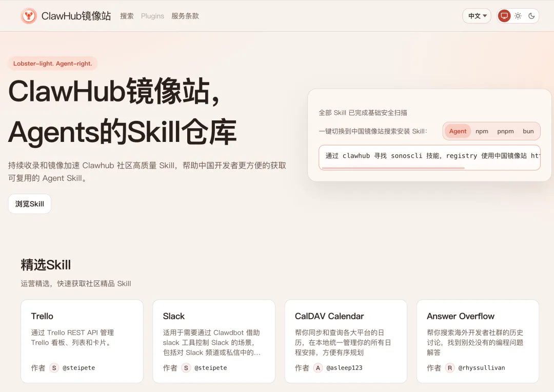This screenshot has width=554, height=392.
Task: Open the Answer Overflow skill card
Action: pyautogui.click(x=478, y=341)
